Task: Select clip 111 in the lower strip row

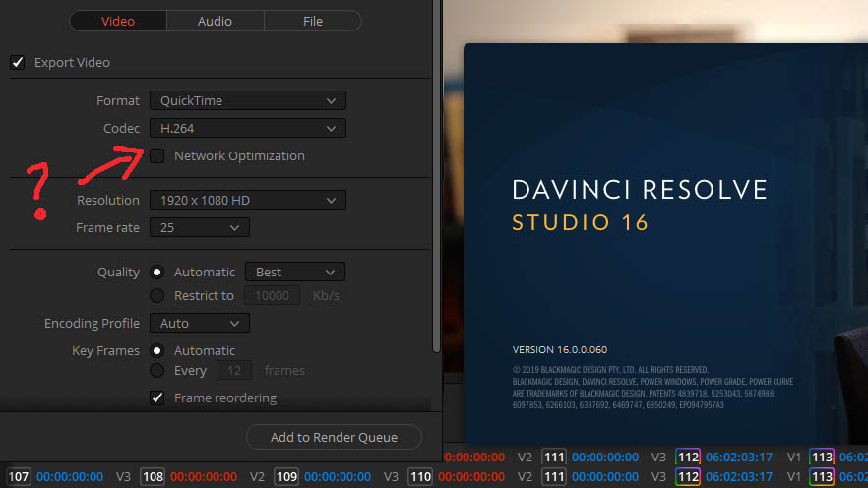Action: [553, 476]
